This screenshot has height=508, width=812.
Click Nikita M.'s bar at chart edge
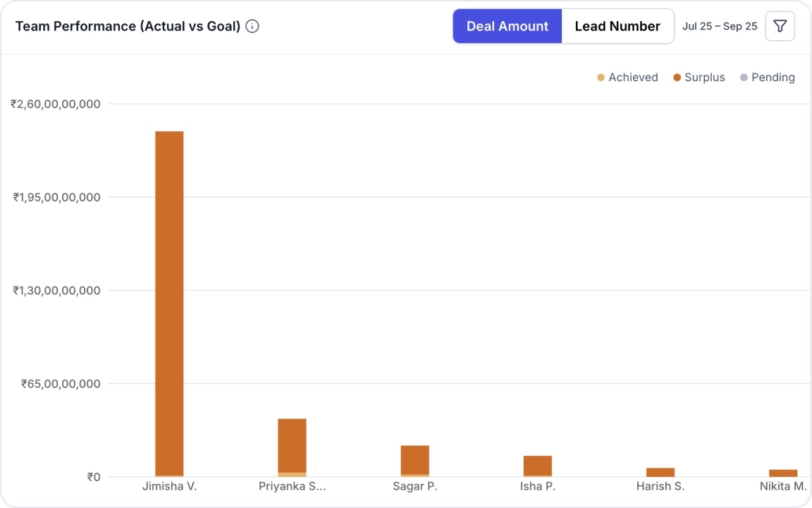[782, 473]
